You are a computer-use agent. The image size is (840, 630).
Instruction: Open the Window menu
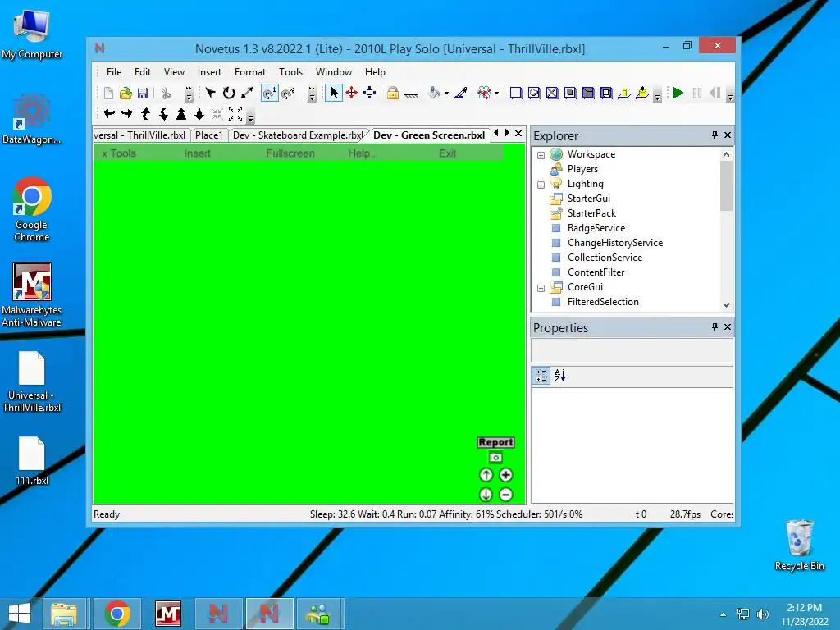coord(333,72)
